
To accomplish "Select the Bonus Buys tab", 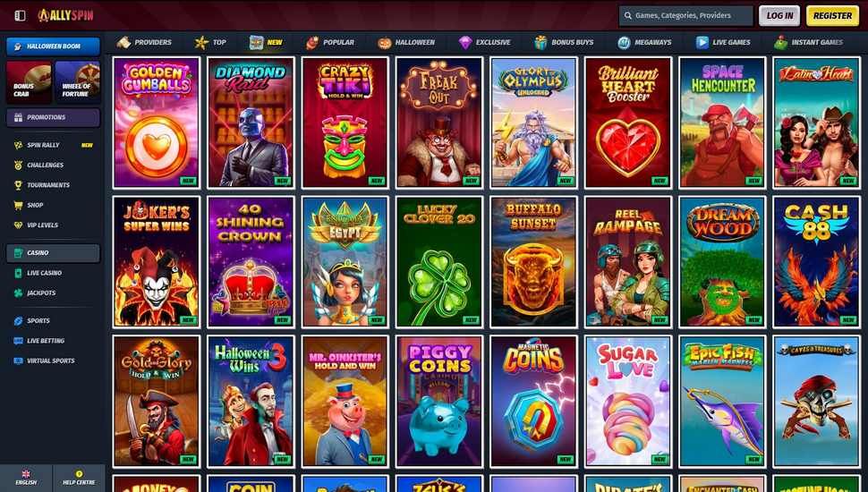I will pyautogui.click(x=564, y=42).
